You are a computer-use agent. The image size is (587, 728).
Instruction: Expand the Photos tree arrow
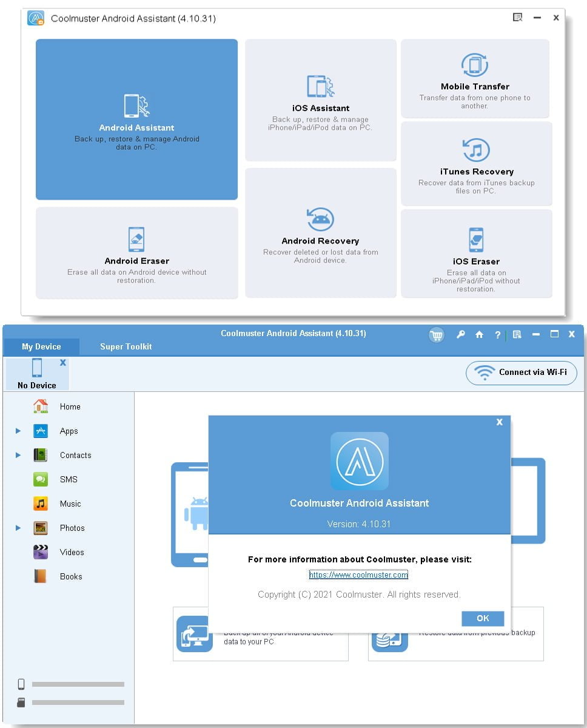point(18,528)
